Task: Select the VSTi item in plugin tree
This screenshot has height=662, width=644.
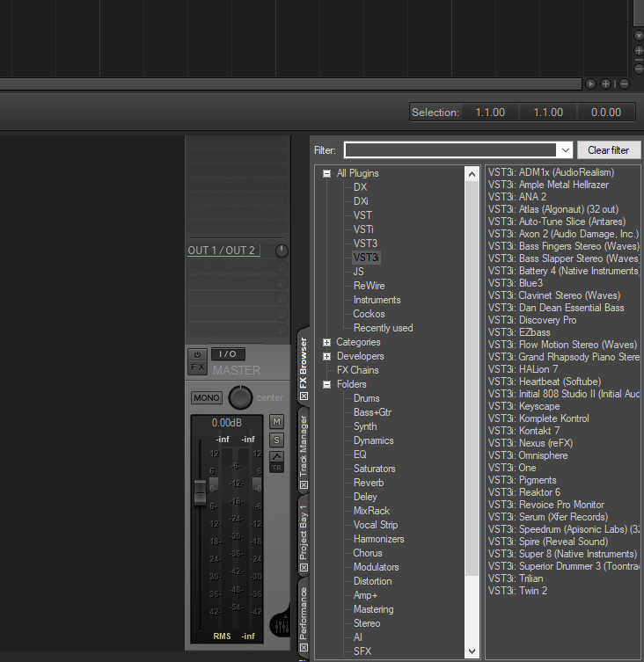Action: click(x=363, y=229)
